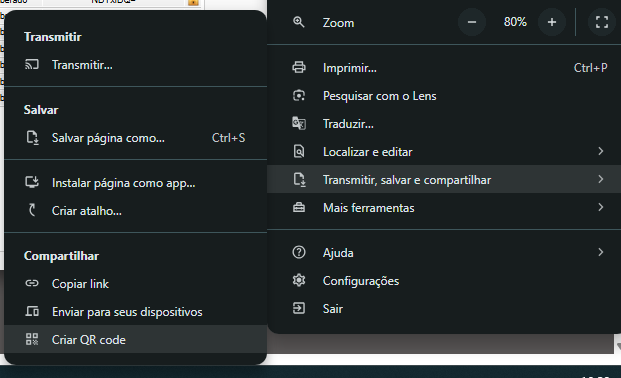Click the devices icon beside Enviar para seus dispositivos
Viewport: 621px width, 378px height.
pyautogui.click(x=32, y=311)
